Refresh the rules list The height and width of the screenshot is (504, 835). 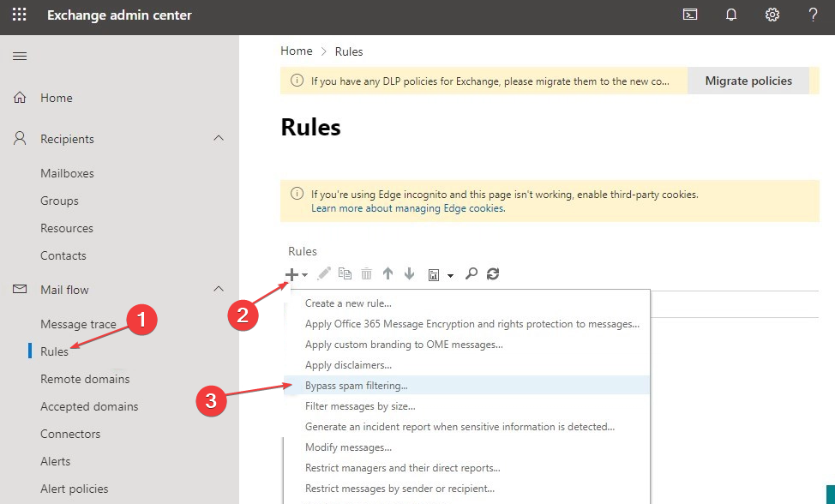[493, 273]
